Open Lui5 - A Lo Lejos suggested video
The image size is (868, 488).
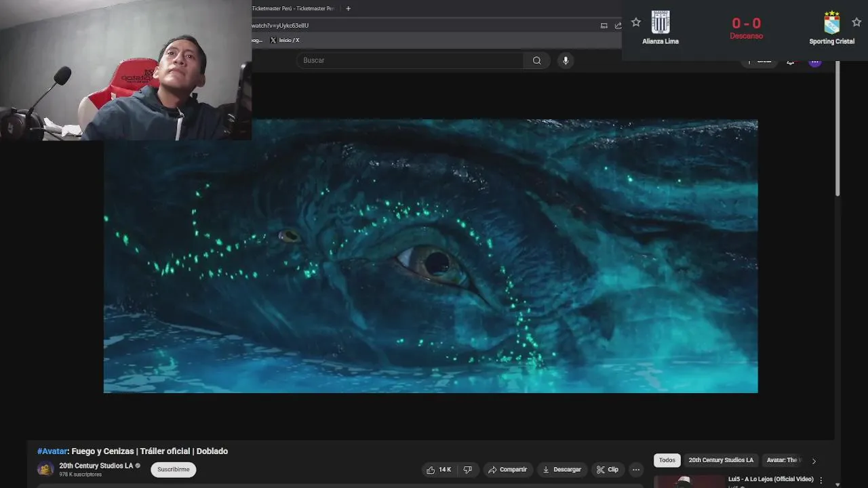click(771, 479)
